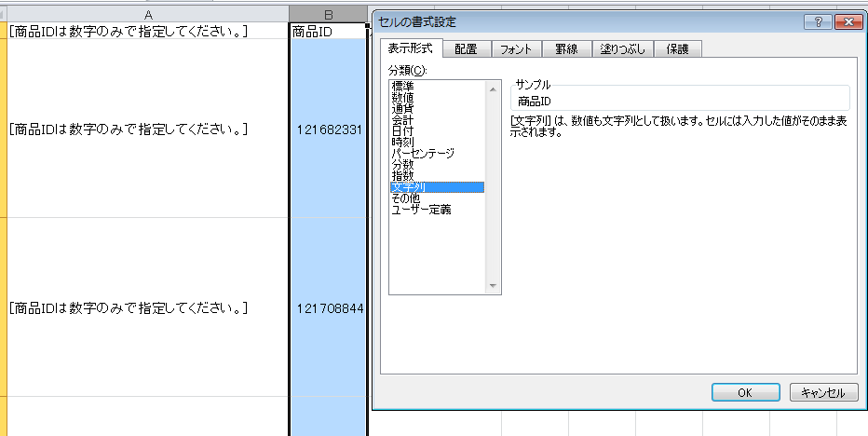Open the 配置 tab
This screenshot has width=868, height=436.
[x=466, y=49]
